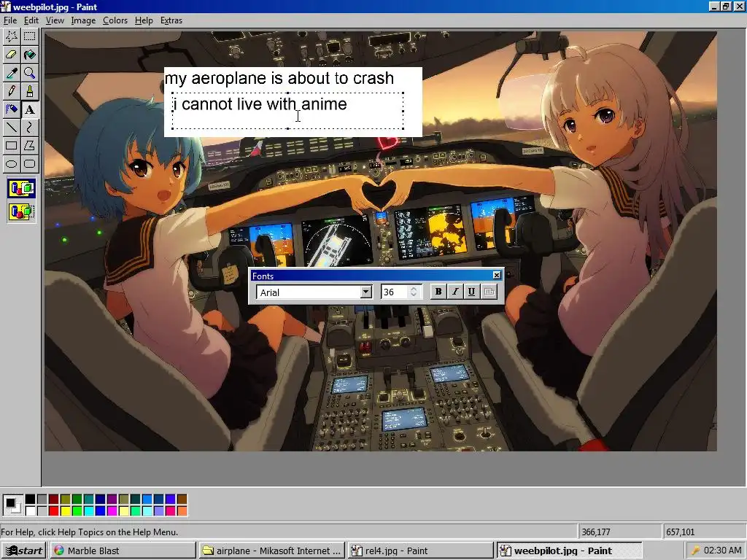Switch to opaque background text option
This screenshot has width=747, height=560.
(x=21, y=189)
